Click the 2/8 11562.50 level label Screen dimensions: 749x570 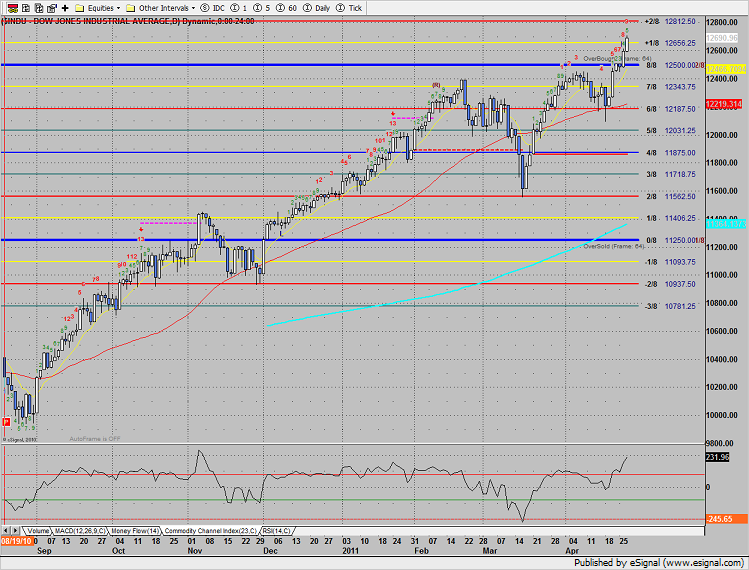click(671, 196)
